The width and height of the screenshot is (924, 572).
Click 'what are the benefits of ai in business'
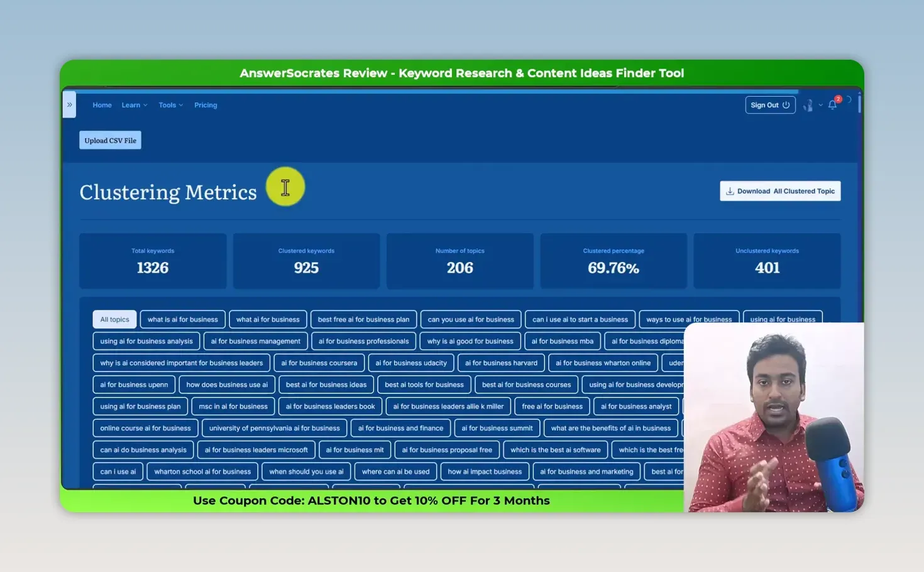coord(610,428)
